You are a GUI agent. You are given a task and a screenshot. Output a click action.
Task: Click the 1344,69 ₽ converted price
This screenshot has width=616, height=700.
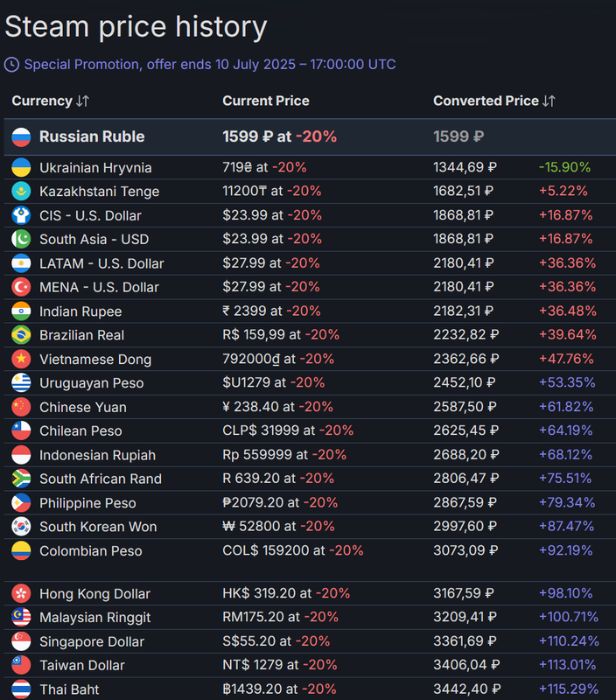[465, 167]
